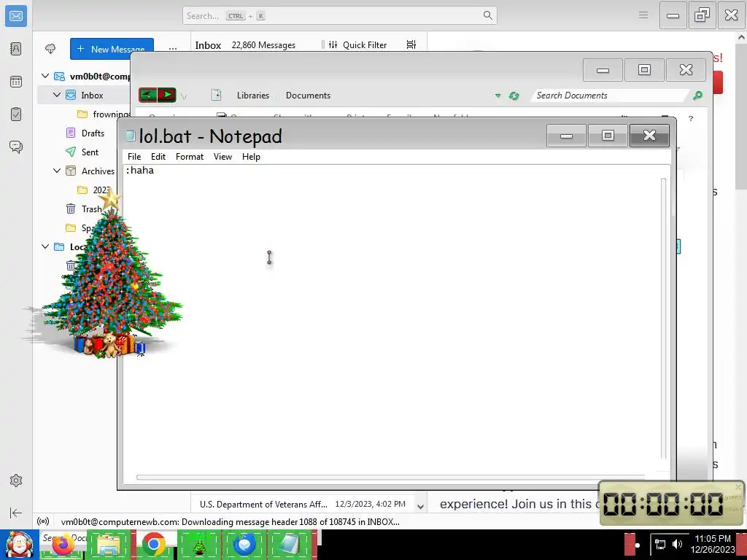Collapse Archives folder tree
Screen dimensions: 747x560
(x=57, y=171)
